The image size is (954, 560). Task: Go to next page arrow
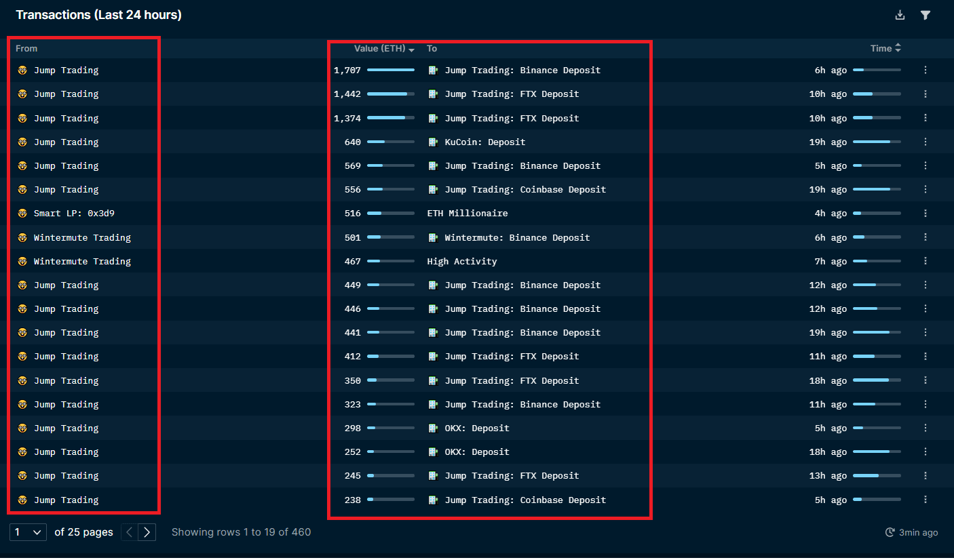(x=147, y=532)
